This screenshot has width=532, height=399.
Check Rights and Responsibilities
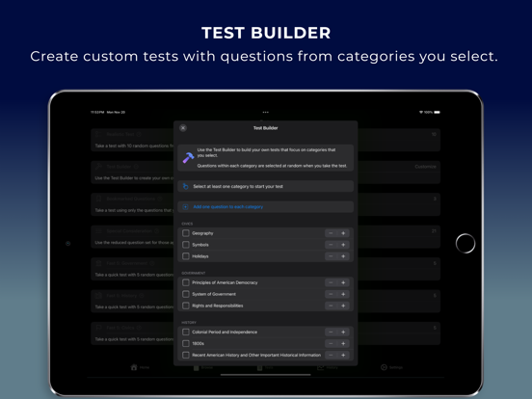(x=186, y=306)
